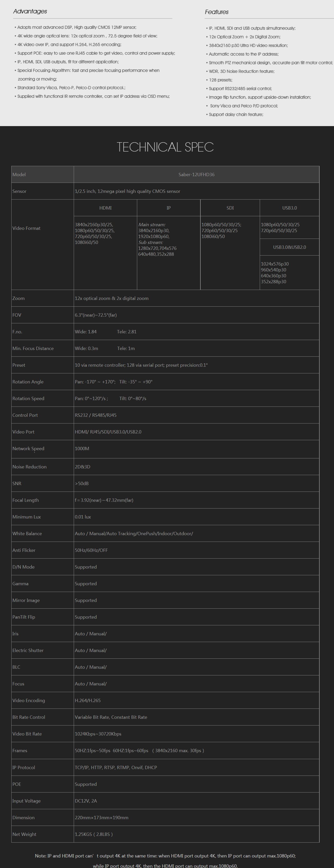Click the Rotation Angle row label
334x868 pixels.
[28, 382]
